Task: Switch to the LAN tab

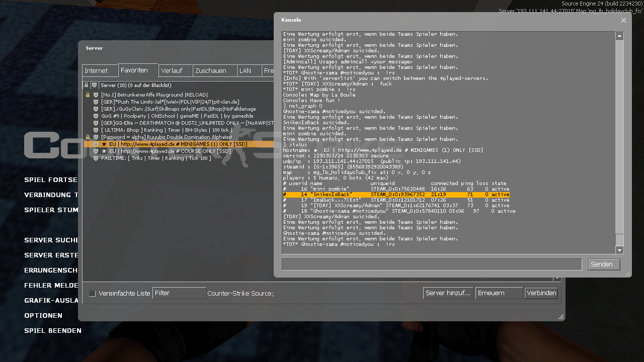Action: tap(249, 70)
